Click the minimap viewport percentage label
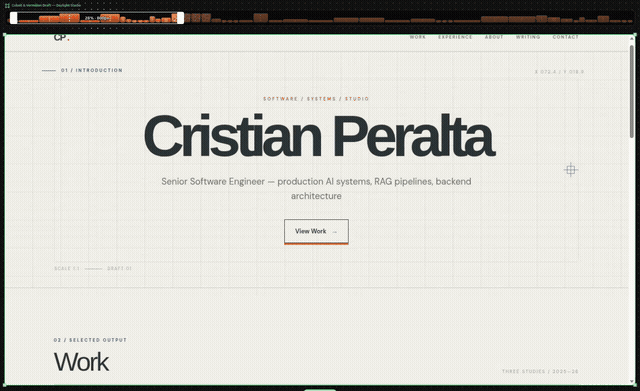Image resolution: width=640 pixels, height=391 pixels. pyautogui.click(x=97, y=18)
